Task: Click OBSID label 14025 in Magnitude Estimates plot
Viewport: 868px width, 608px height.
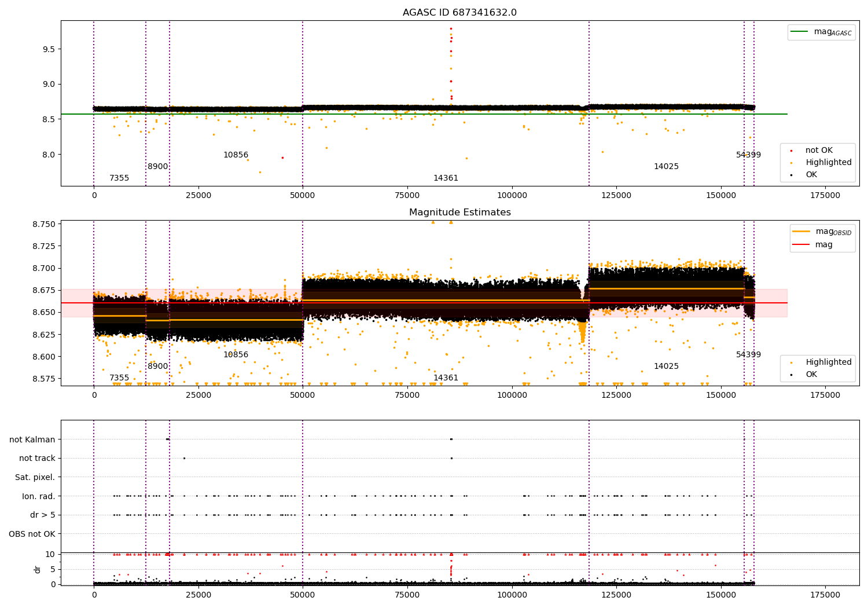Action: coord(666,366)
